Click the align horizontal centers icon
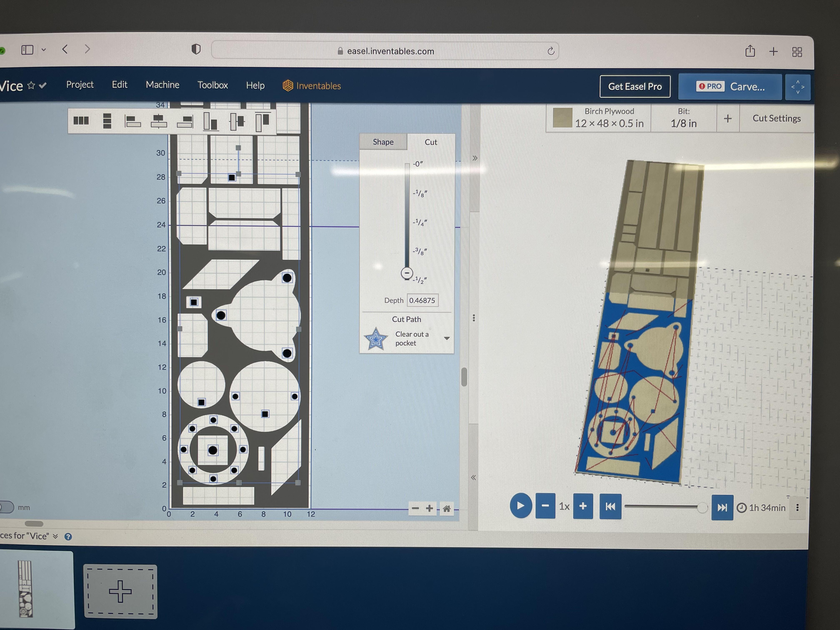The width and height of the screenshot is (840, 630). click(159, 121)
